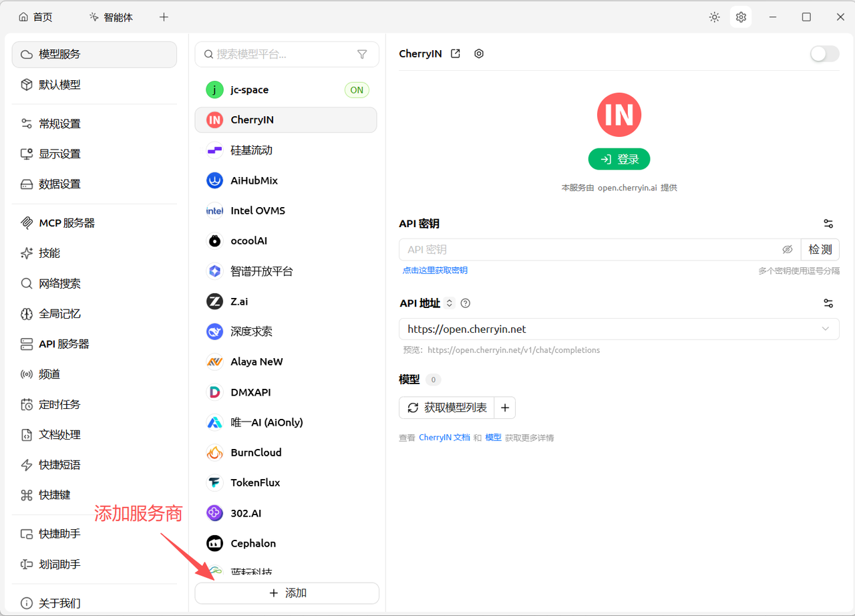
Task: Open 频道 settings section
Action: point(94,374)
